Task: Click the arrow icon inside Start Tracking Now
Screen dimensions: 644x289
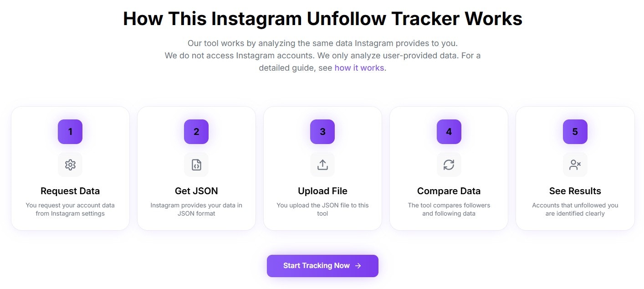Action: (x=358, y=266)
